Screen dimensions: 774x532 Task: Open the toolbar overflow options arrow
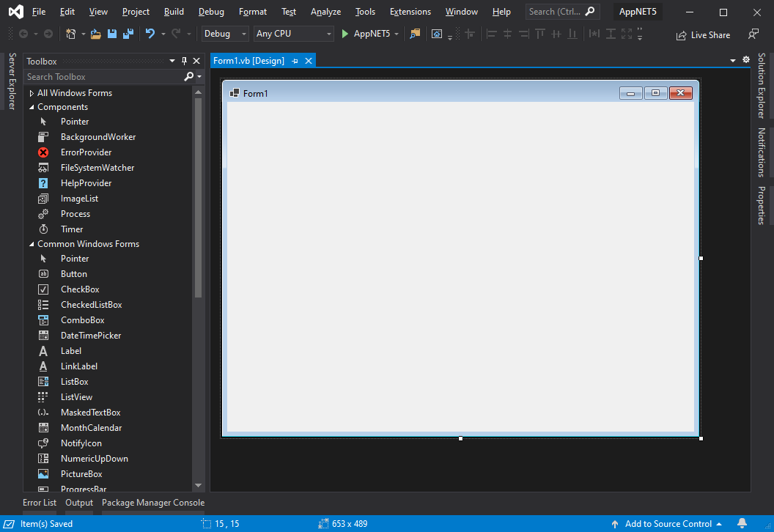coord(640,34)
